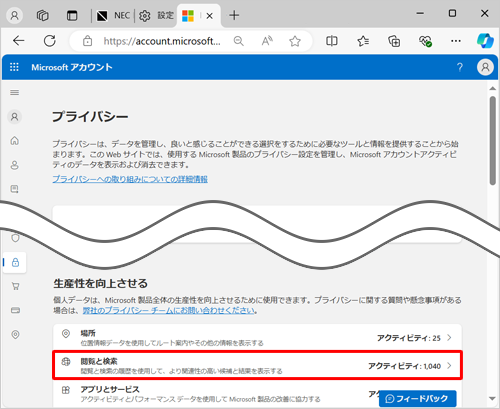The height and width of the screenshot is (409, 500).
Task: Open the browser profile icon
Action: (15, 15)
